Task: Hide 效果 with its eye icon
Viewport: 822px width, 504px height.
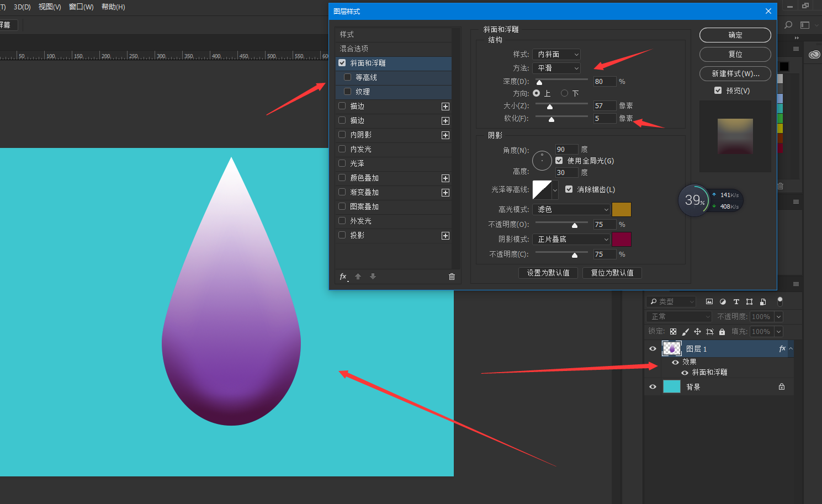Action: tap(675, 362)
